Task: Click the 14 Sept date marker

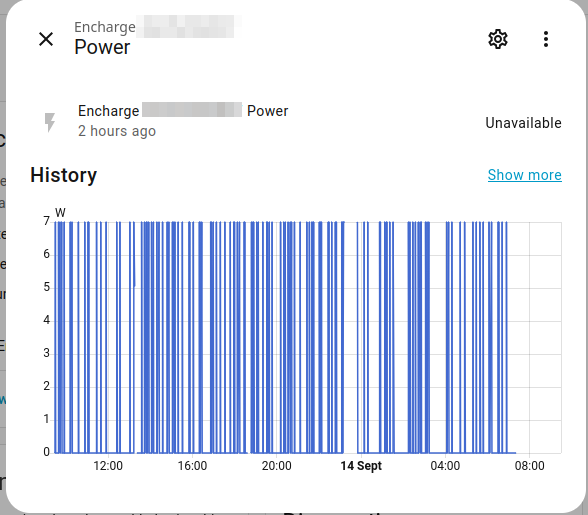Action: (x=361, y=466)
